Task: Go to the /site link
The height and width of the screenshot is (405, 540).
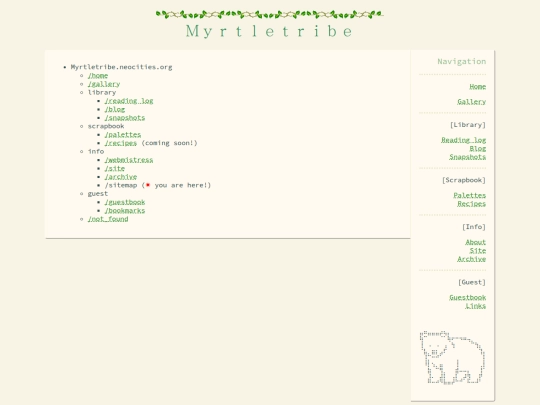Action: tap(115, 168)
